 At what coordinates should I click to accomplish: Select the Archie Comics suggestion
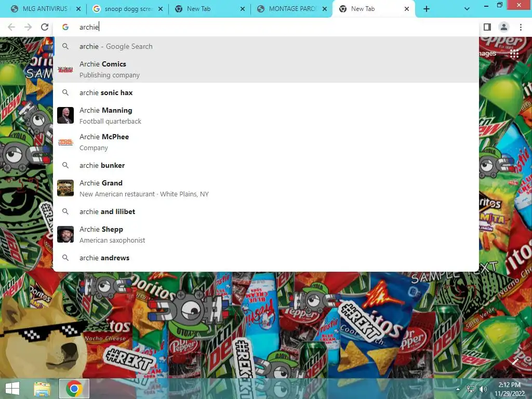pos(266,69)
